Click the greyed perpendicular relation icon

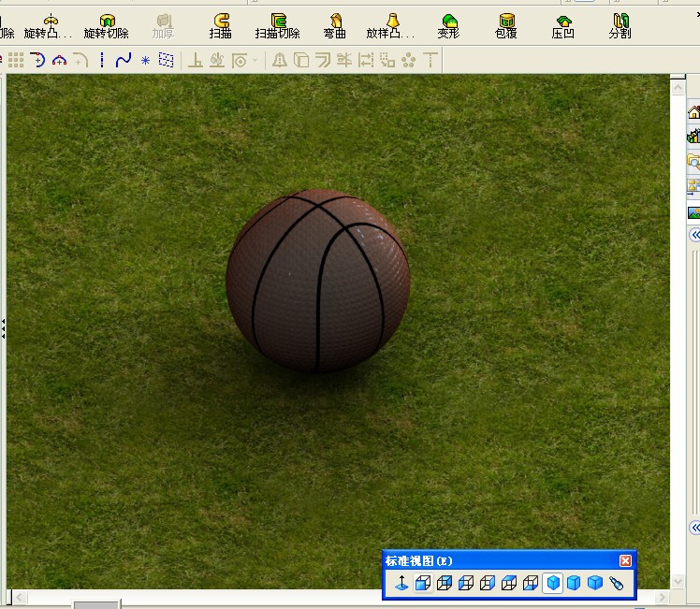tap(196, 60)
